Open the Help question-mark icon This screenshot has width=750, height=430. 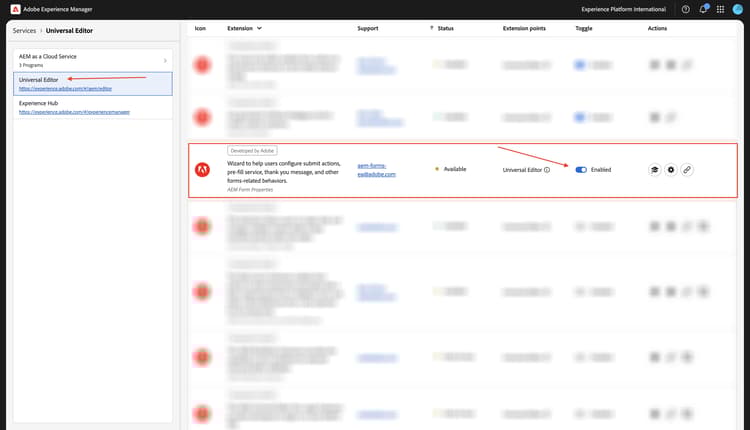pyautogui.click(x=685, y=9)
